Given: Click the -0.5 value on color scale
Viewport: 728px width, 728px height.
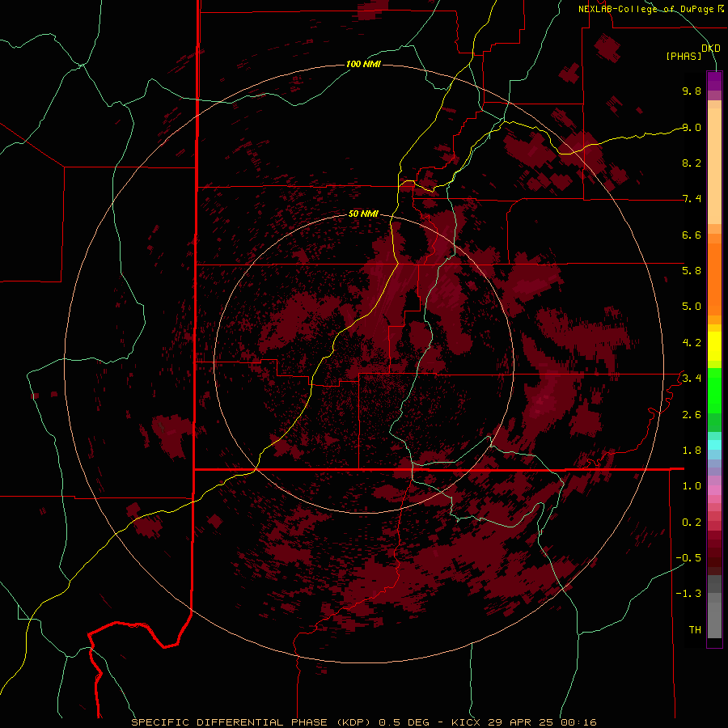Looking at the screenshot, I should [688, 558].
